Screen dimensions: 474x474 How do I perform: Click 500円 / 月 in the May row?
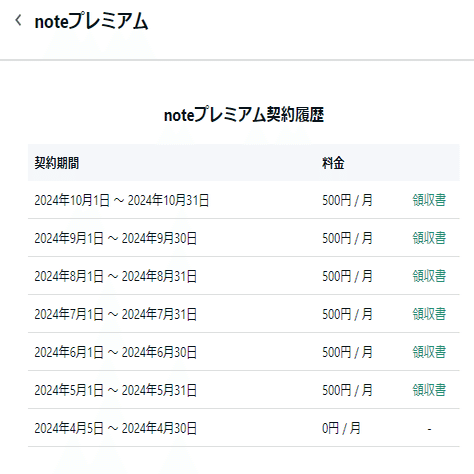(347, 390)
